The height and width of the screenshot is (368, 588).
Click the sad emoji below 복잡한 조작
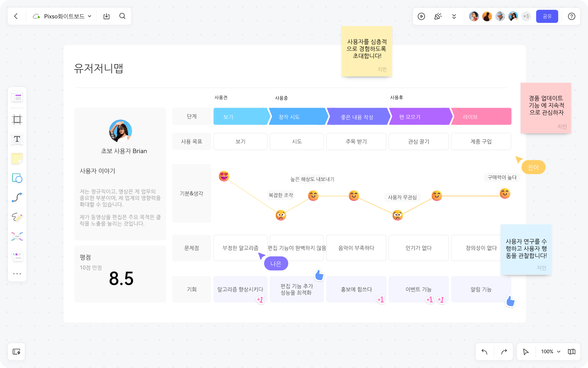coord(281,215)
